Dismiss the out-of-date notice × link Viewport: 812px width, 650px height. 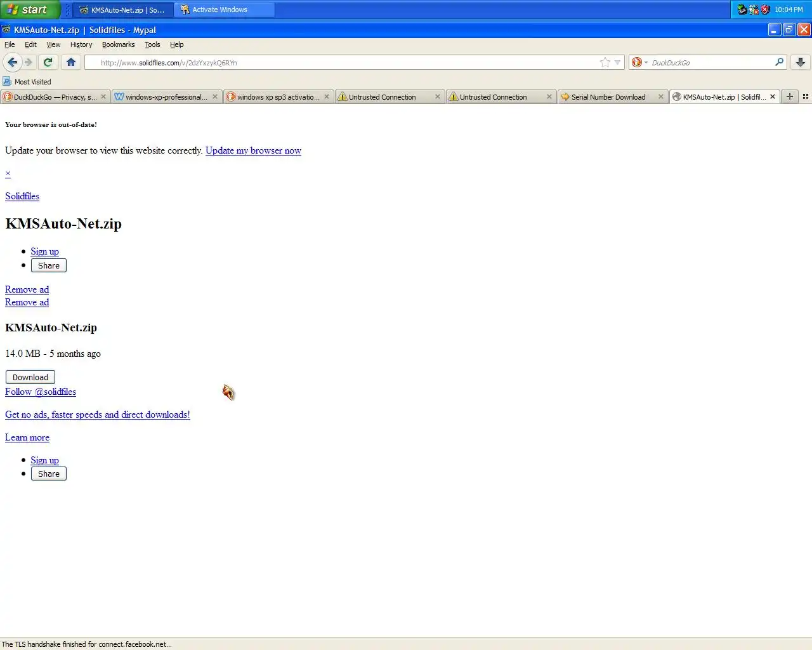(8, 173)
